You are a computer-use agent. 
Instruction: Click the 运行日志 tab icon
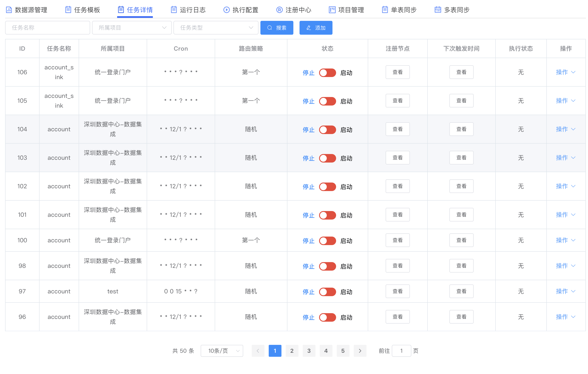(174, 10)
